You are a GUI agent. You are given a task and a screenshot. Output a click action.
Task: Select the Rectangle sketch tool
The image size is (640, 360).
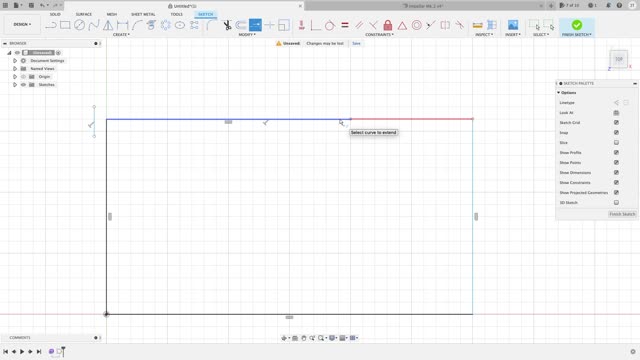pyautogui.click(x=65, y=25)
